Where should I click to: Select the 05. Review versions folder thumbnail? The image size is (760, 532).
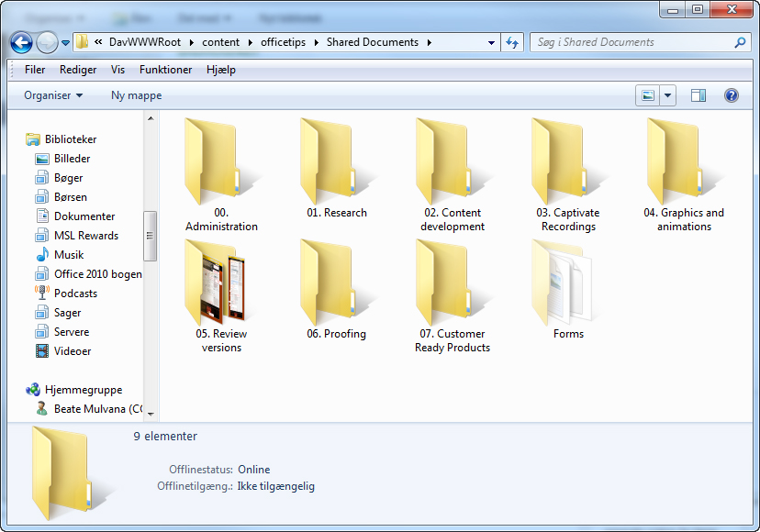(215, 283)
